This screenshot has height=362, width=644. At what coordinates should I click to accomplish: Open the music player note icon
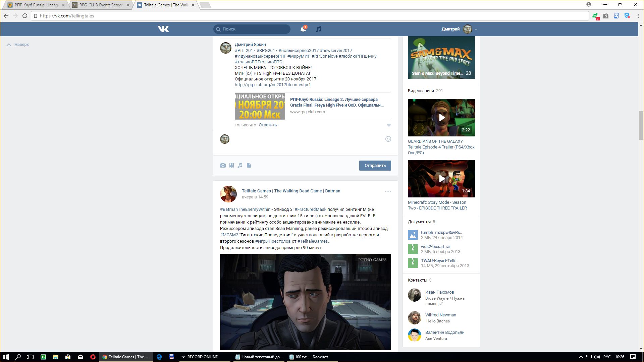[x=319, y=29]
